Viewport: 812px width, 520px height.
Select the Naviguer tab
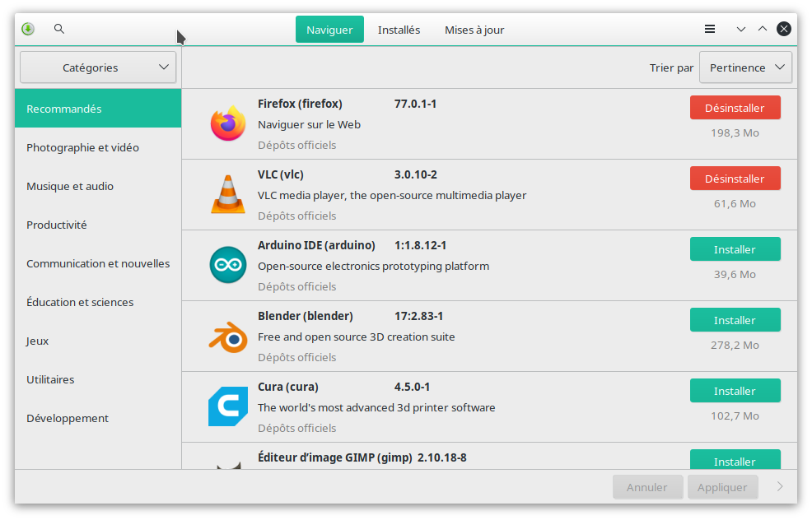click(329, 30)
